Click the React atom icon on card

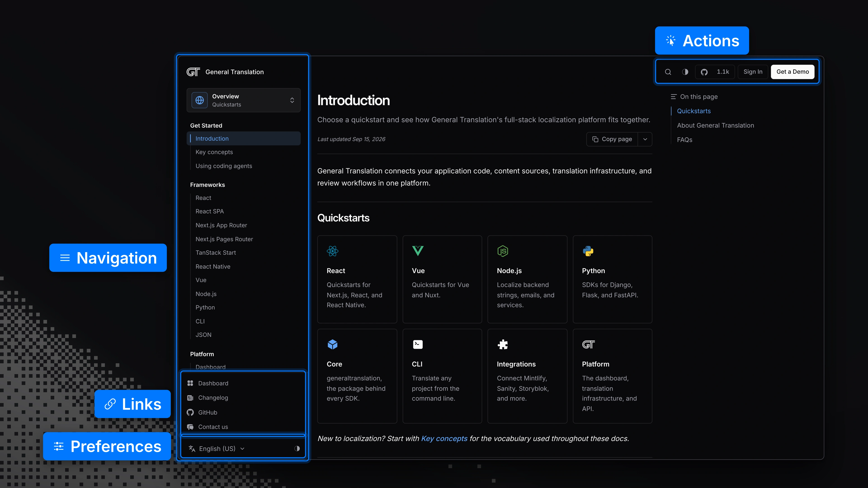(x=333, y=251)
